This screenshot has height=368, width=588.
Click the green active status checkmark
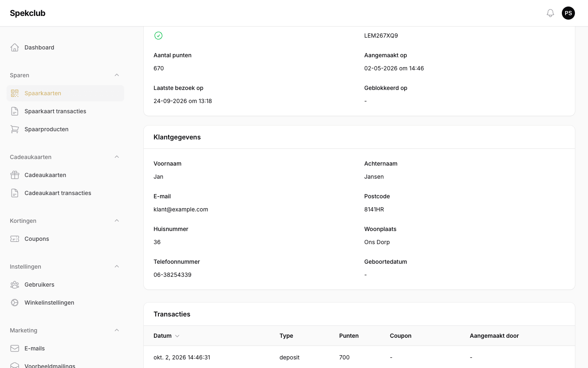(x=158, y=36)
